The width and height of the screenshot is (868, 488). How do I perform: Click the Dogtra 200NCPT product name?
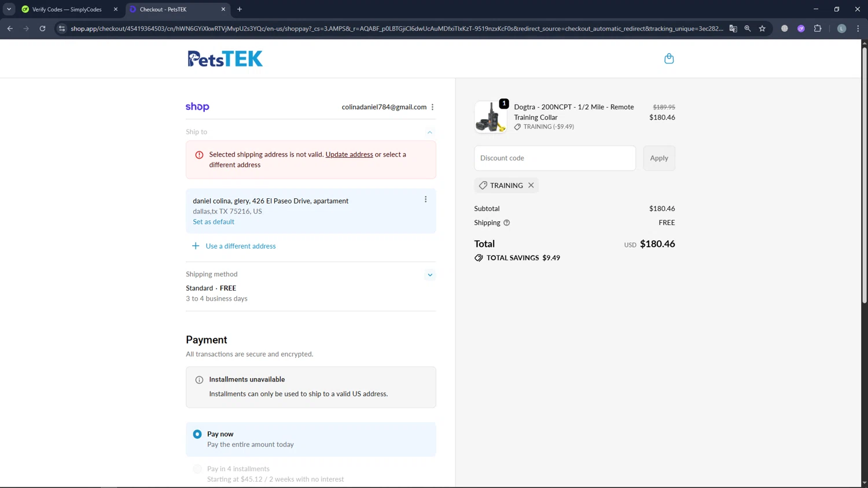pyautogui.click(x=573, y=112)
